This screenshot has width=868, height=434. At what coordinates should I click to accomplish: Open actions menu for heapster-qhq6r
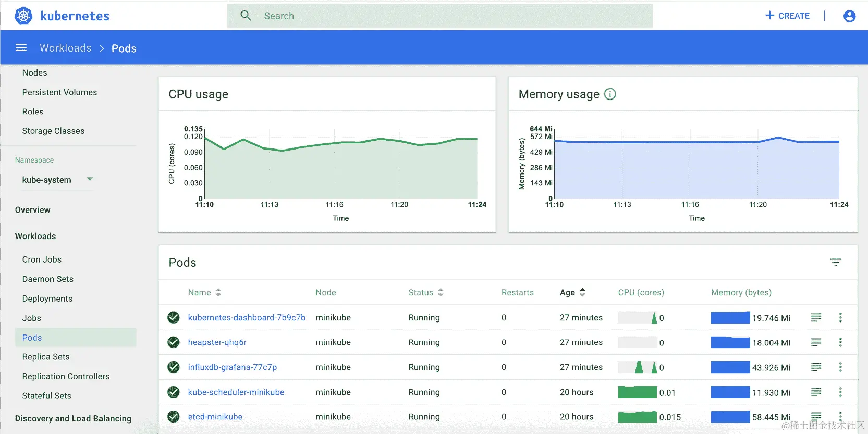click(840, 342)
